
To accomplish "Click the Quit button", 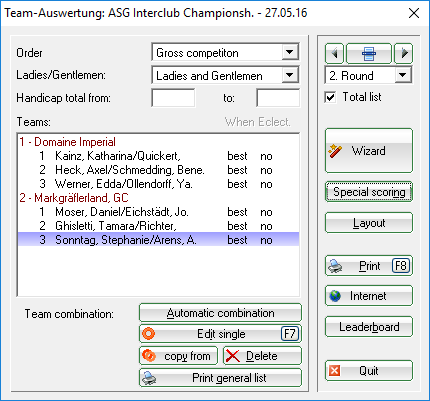I will 369,371.
